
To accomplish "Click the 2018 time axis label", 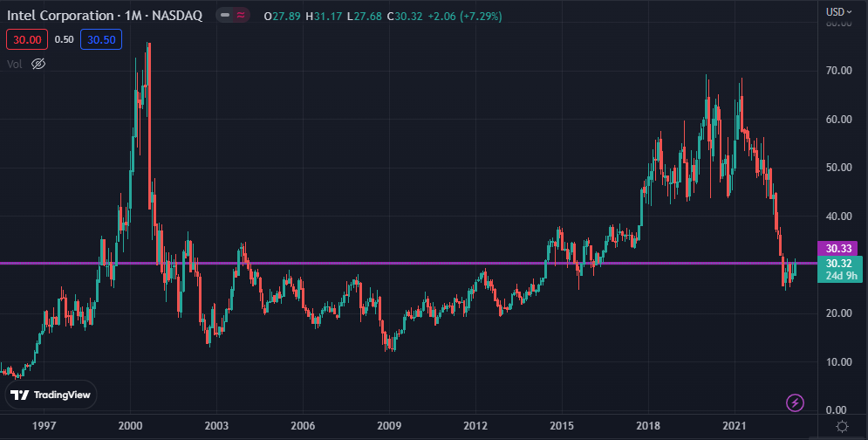I will 648,426.
